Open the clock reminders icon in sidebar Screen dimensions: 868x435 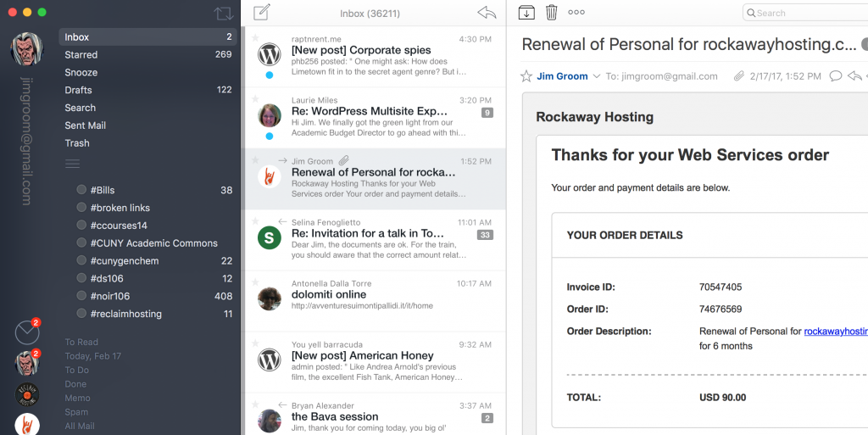click(27, 332)
